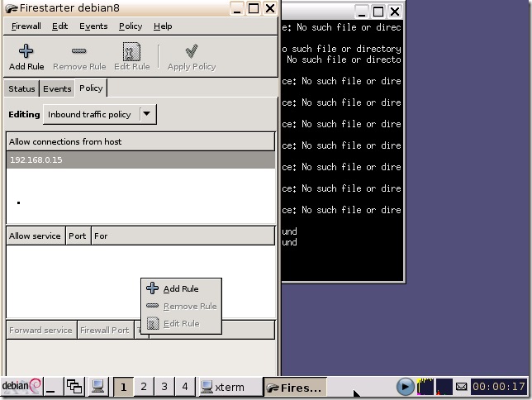Click the Port column header

78,236
